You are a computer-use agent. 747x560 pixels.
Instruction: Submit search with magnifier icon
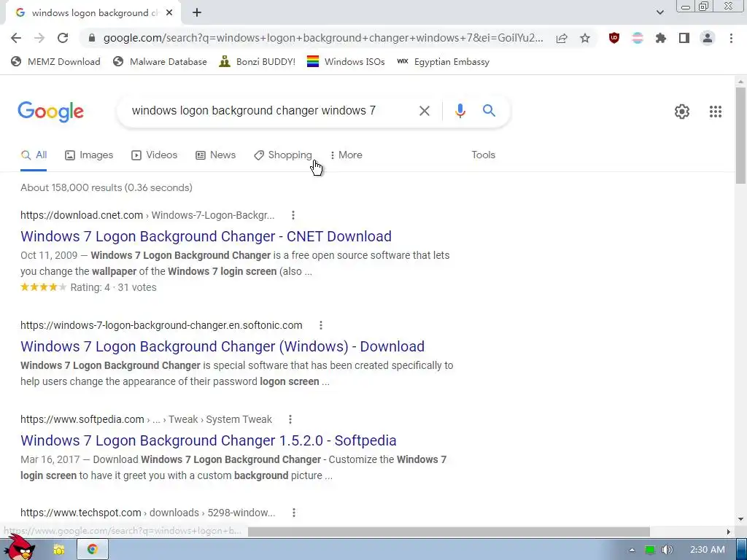(489, 111)
